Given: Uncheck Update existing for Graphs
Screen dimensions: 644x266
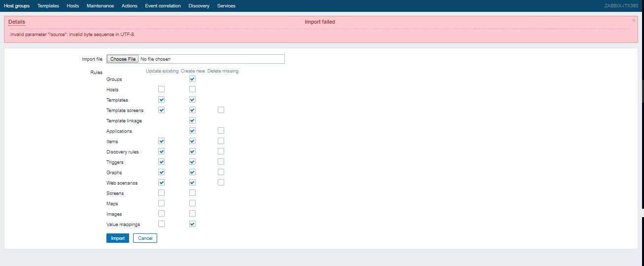Looking at the screenshot, I should pyautogui.click(x=161, y=172).
